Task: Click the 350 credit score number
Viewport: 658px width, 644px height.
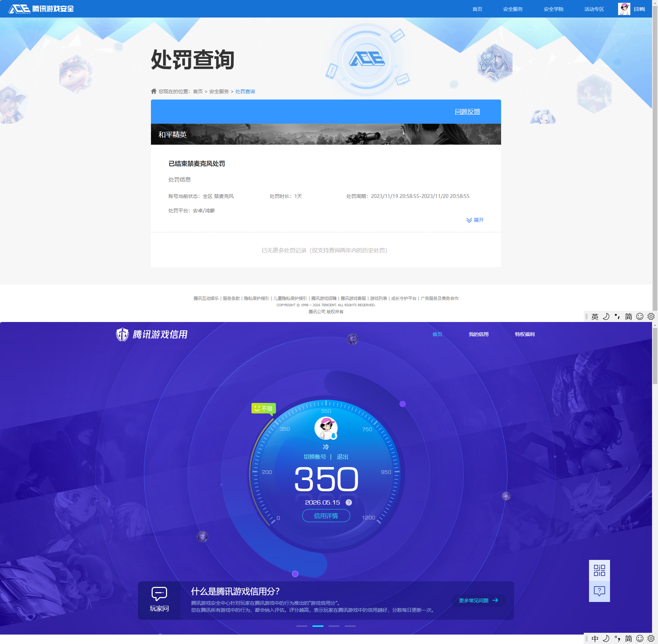Action: 326,479
